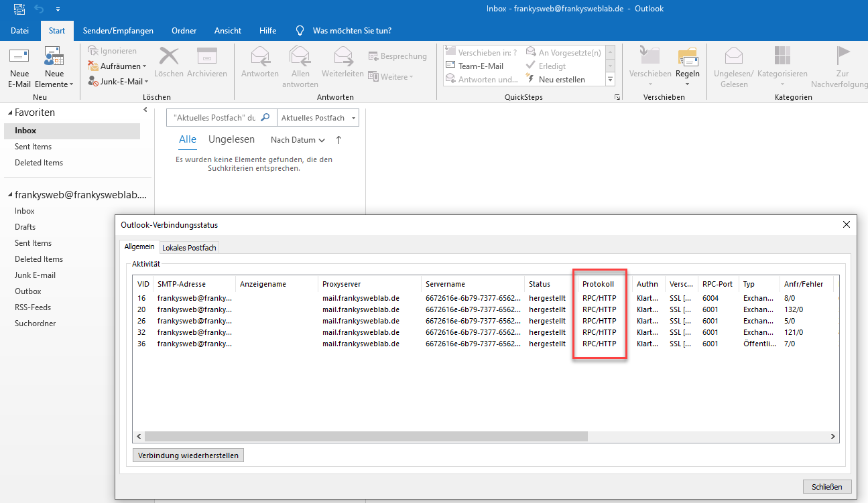Show Alle messages filter
Image resolution: width=868 pixels, height=503 pixels.
188,139
